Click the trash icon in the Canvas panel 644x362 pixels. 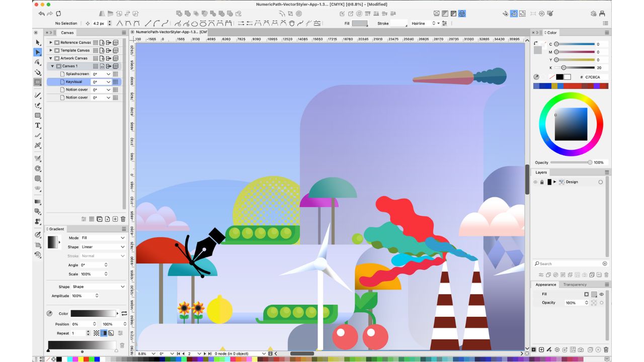123,219
